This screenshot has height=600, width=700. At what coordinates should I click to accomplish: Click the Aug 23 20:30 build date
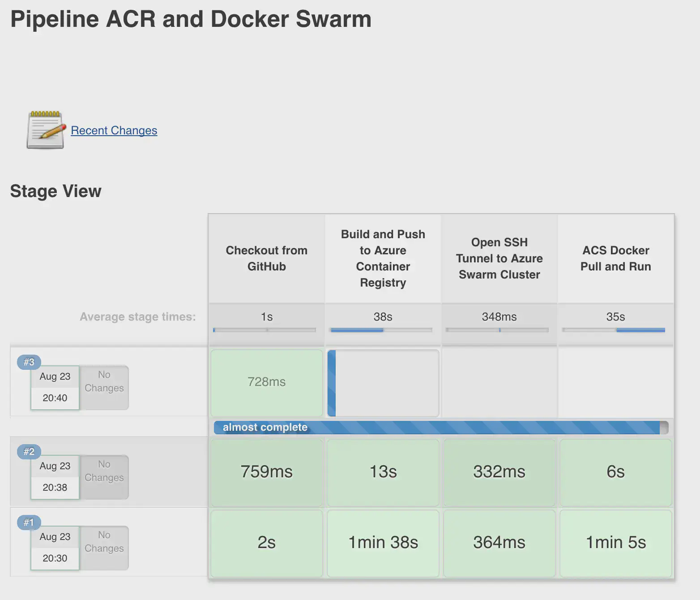pyautogui.click(x=55, y=548)
